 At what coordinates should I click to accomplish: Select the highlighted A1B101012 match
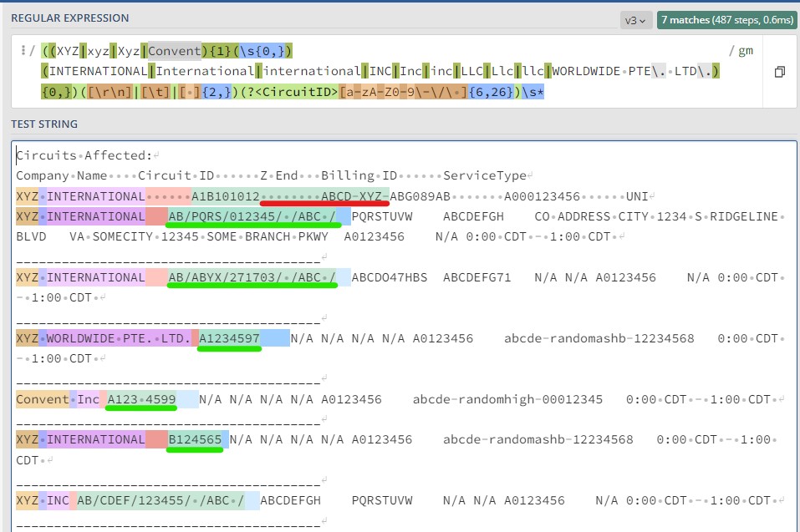click(x=226, y=196)
